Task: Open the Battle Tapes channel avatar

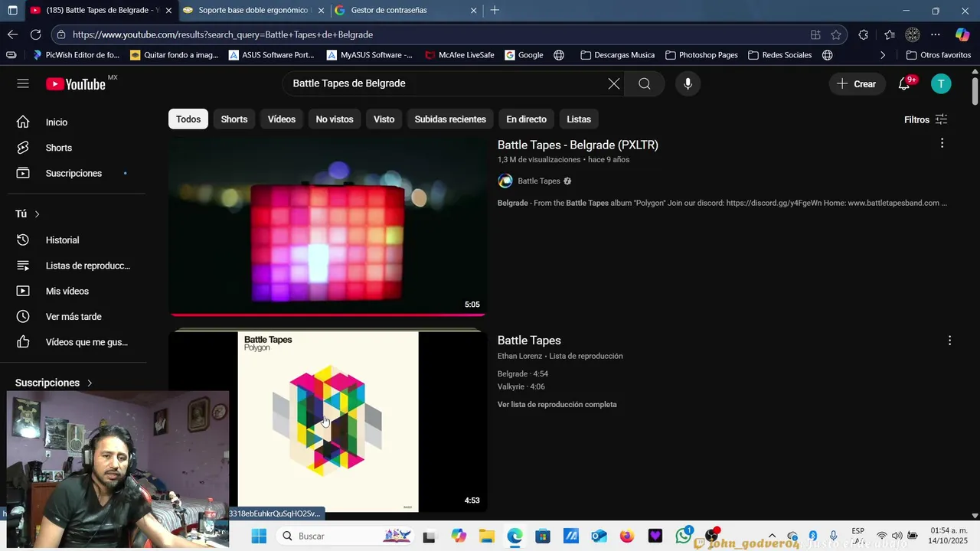Action: (x=505, y=181)
